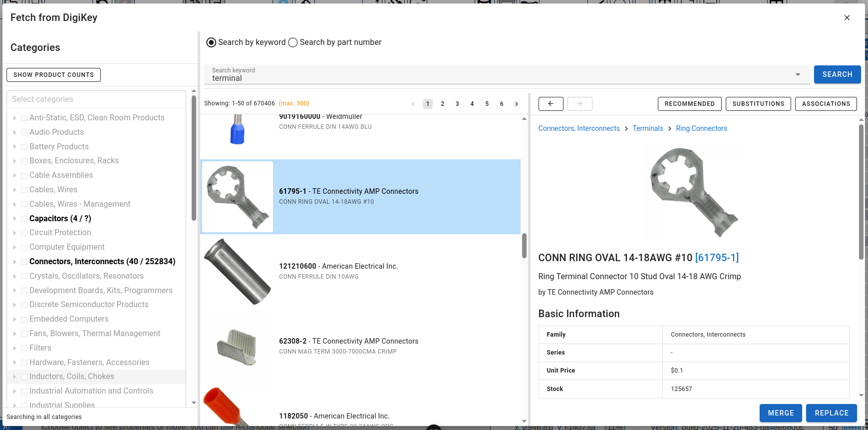Viewport: 868px width, 430px height.
Task: Open the Substitutions tab
Action: [758, 104]
